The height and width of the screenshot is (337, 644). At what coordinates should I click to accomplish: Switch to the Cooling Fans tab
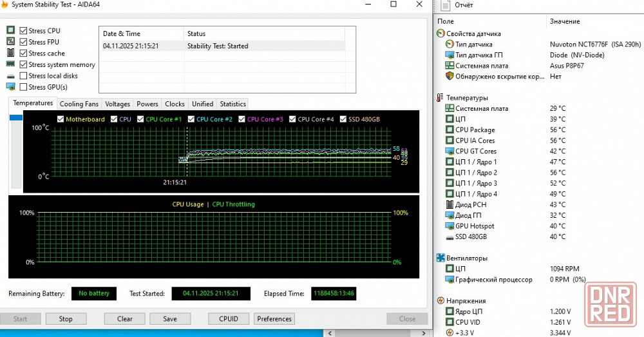[x=79, y=104]
